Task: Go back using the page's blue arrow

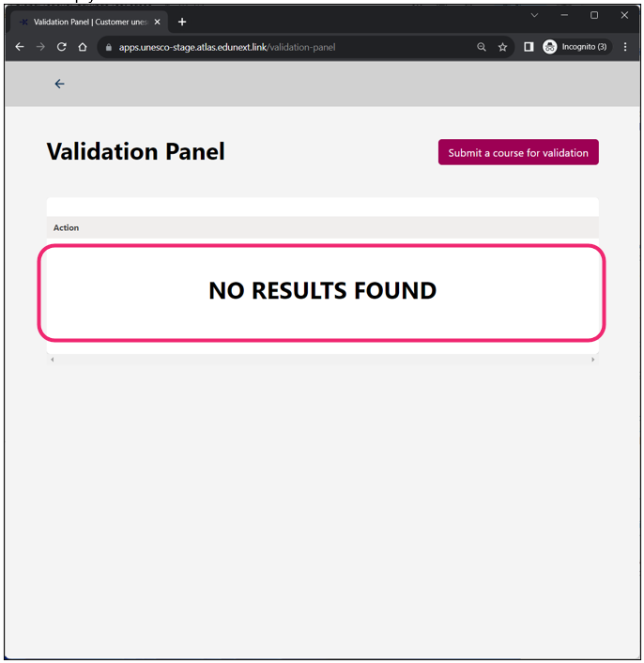Action: (59, 85)
